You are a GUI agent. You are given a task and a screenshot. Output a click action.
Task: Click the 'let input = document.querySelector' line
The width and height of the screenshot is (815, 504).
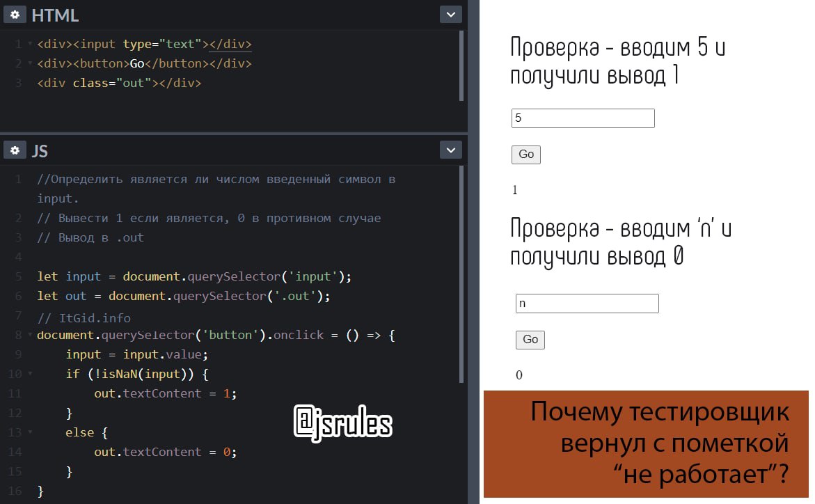194,276
